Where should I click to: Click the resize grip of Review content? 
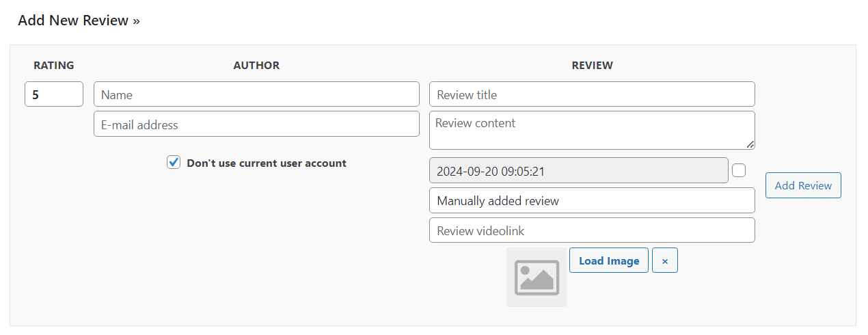tap(750, 145)
